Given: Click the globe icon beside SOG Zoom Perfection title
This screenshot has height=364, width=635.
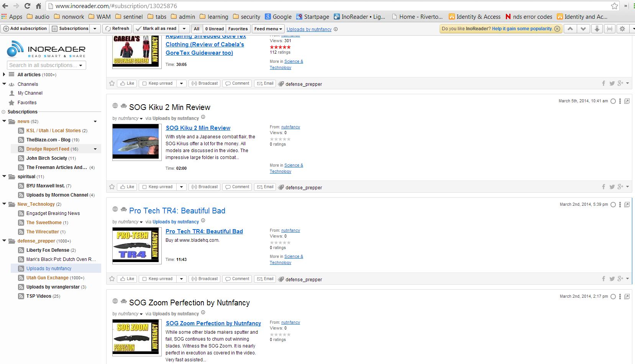Looking at the screenshot, I should click(x=115, y=301).
